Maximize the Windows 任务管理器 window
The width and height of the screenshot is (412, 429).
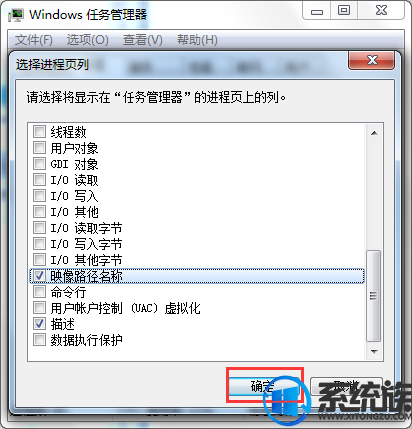tap(344, 11)
